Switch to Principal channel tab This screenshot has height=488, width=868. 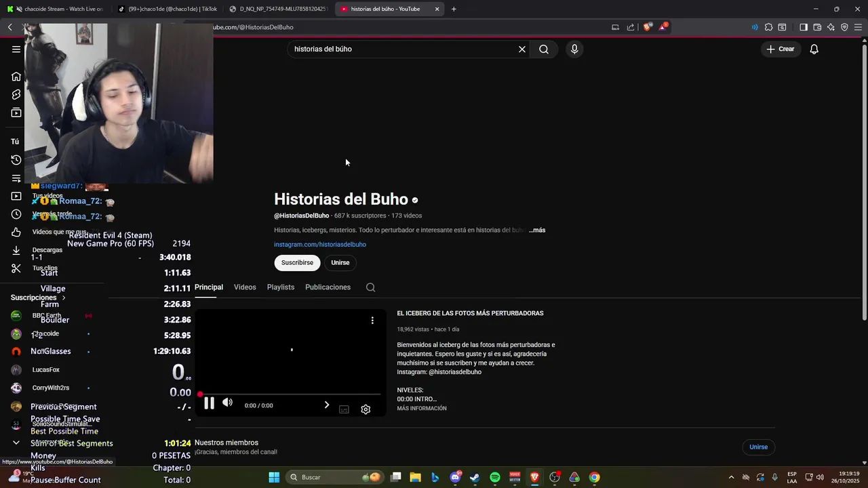point(209,287)
